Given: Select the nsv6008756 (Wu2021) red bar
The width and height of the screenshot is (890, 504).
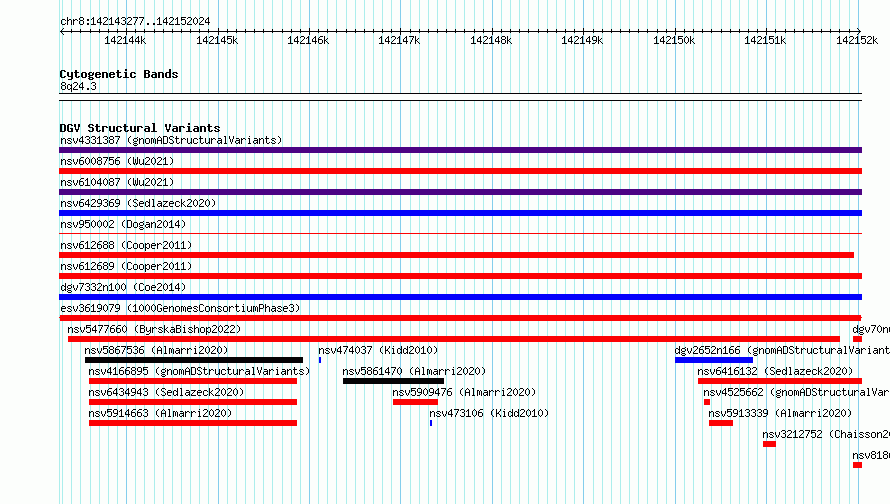Looking at the screenshot, I should click(460, 171).
